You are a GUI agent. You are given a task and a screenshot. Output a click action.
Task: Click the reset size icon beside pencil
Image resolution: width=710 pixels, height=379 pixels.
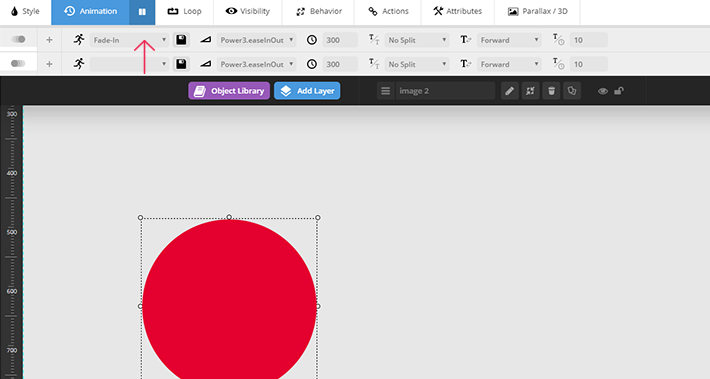[x=530, y=91]
